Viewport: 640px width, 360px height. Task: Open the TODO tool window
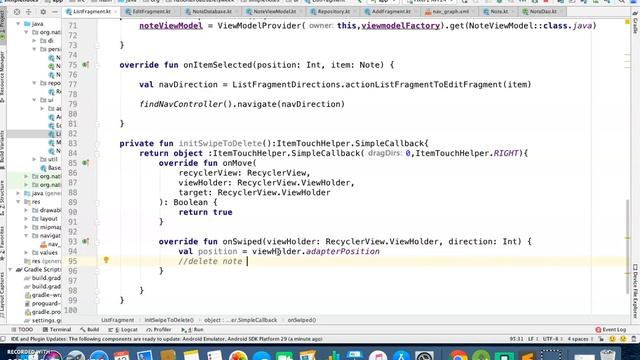tap(22, 329)
